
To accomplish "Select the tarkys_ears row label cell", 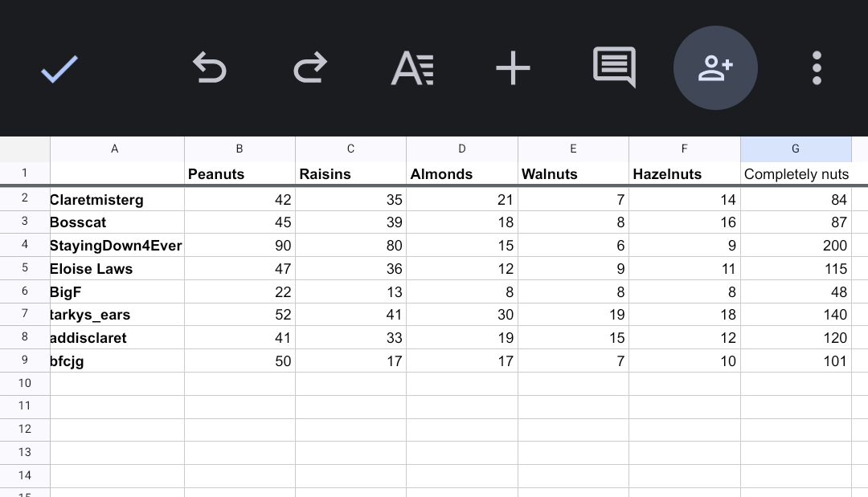I will [117, 315].
